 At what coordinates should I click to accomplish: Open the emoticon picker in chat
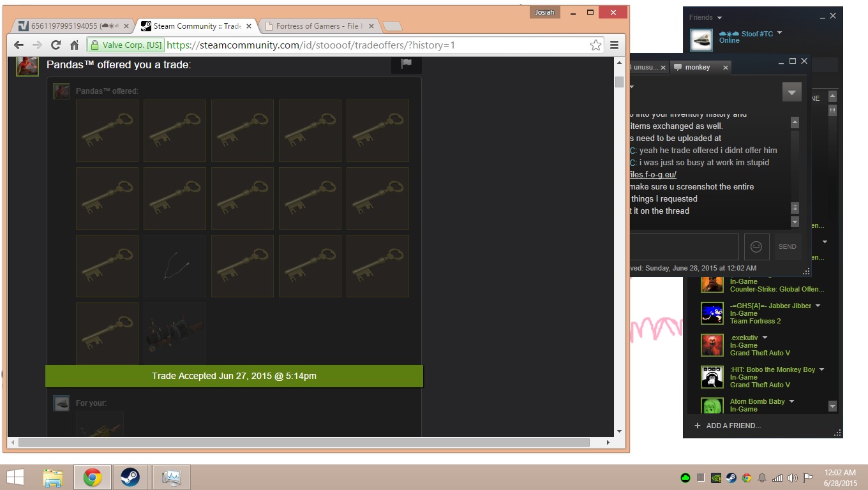756,246
